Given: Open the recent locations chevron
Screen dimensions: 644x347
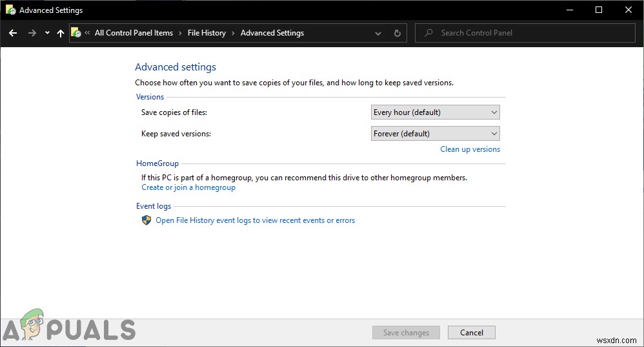Looking at the screenshot, I should pyautogui.click(x=47, y=33).
